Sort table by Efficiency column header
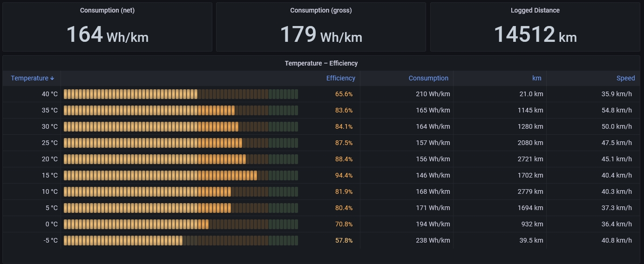Viewport: 644px width, 264px height. tap(340, 78)
